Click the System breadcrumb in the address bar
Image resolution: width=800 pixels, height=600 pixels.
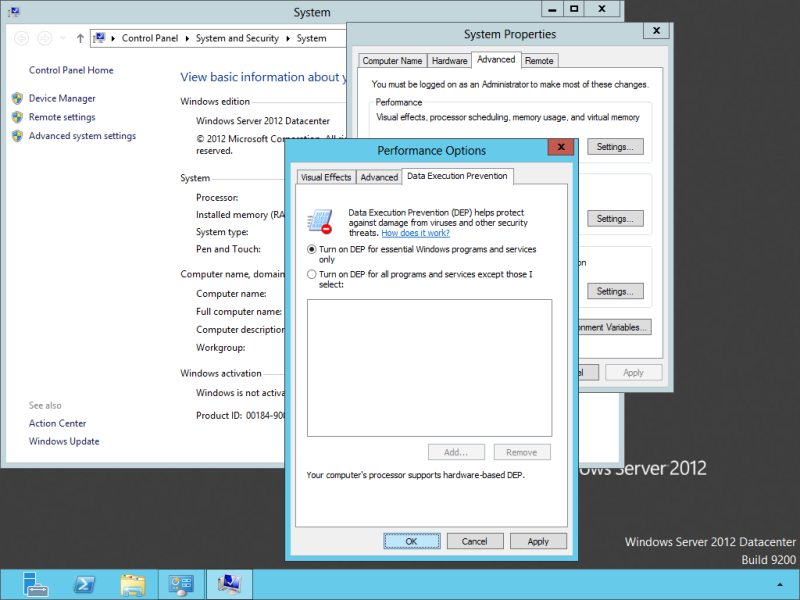pyautogui.click(x=311, y=38)
